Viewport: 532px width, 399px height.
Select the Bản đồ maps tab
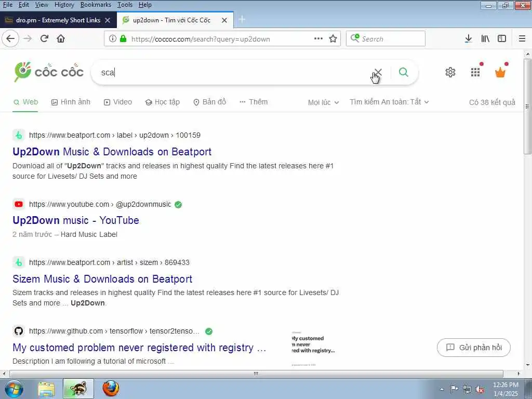coord(209,102)
